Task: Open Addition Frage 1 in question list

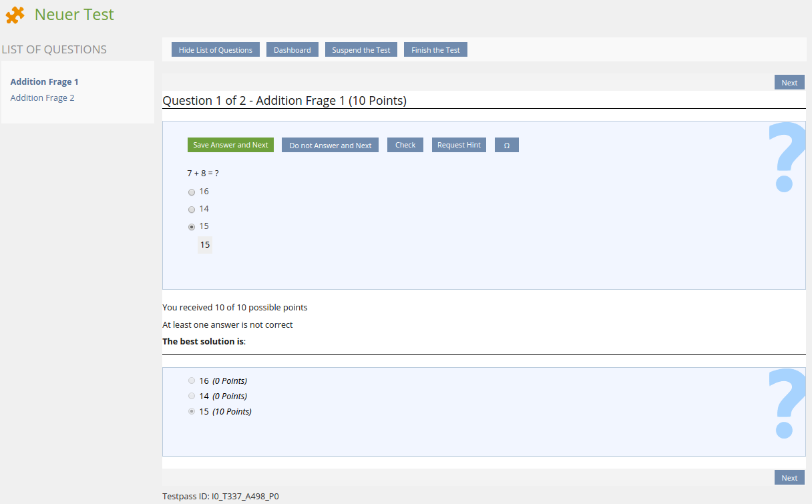Action: click(44, 82)
